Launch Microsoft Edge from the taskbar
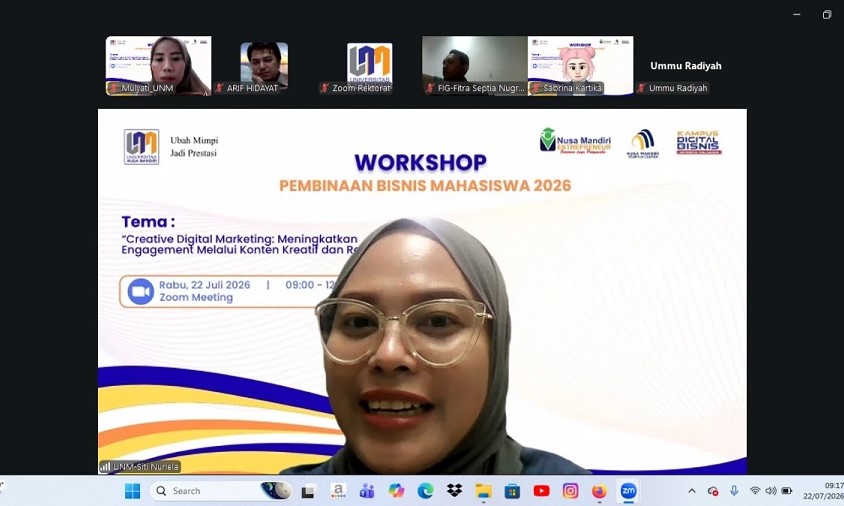844x506 pixels. pyautogui.click(x=425, y=491)
